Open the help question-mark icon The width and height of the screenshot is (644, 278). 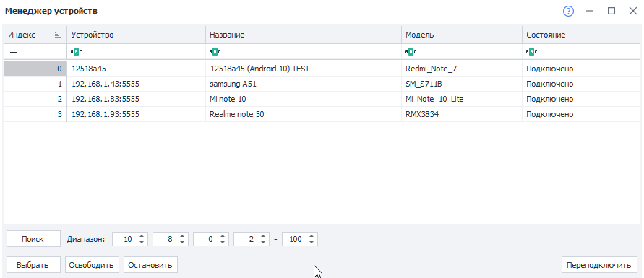(x=568, y=11)
